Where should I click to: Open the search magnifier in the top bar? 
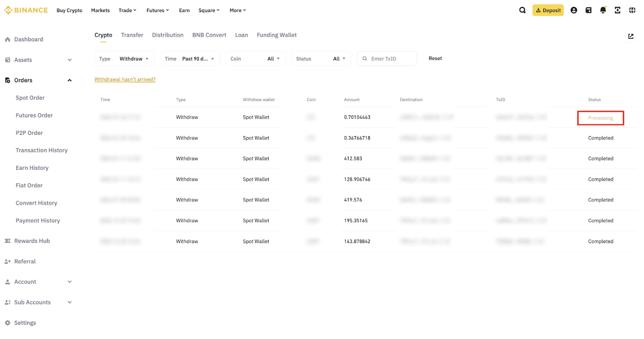[522, 10]
